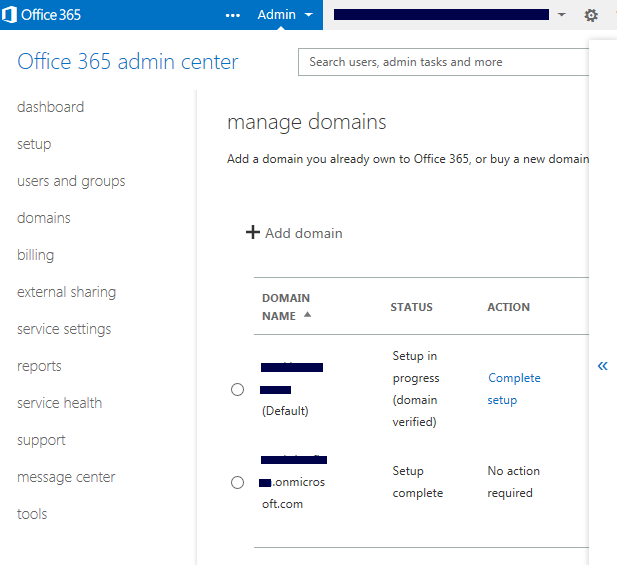Open setup in the sidebar
617x565 pixels.
[34, 144]
